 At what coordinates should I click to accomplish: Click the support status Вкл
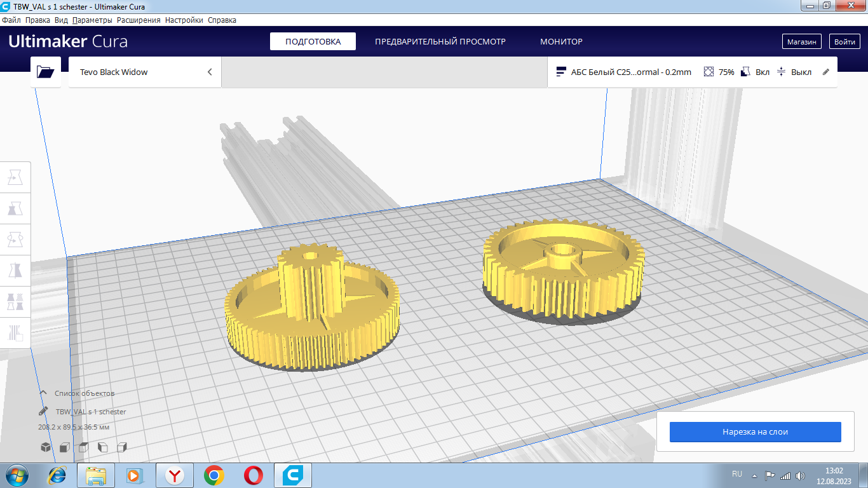(x=763, y=72)
